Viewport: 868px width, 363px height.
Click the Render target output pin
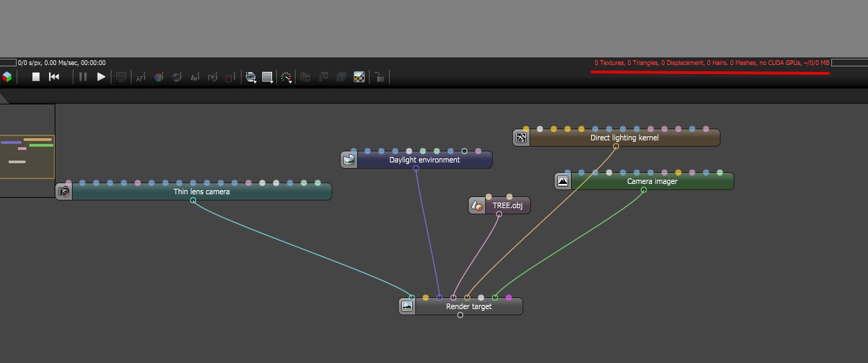pyautogui.click(x=460, y=315)
